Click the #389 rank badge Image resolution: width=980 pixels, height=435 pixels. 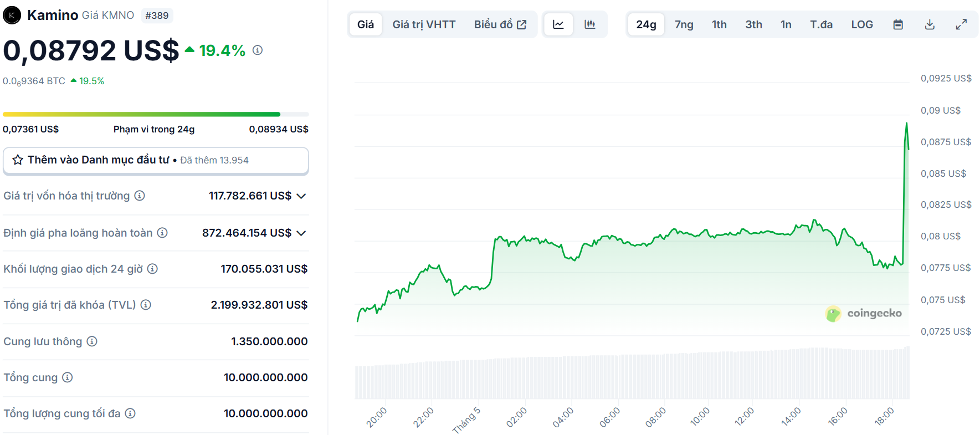(157, 16)
